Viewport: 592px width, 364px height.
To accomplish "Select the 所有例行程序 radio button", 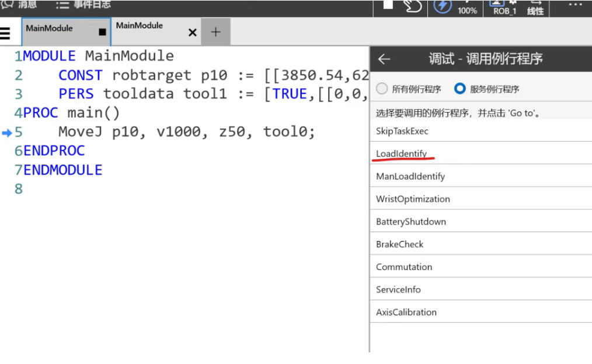I will 382,89.
